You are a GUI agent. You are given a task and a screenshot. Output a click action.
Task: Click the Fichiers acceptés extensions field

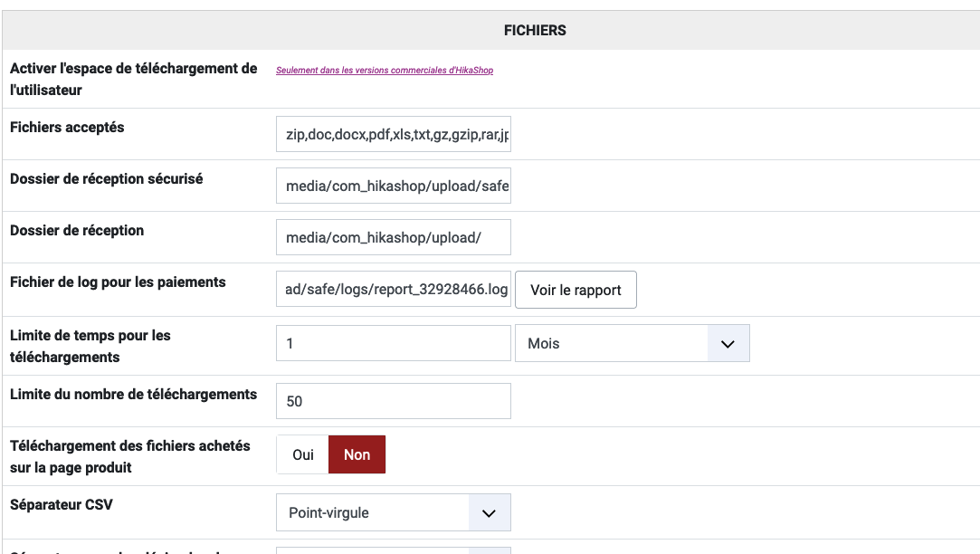tap(393, 135)
